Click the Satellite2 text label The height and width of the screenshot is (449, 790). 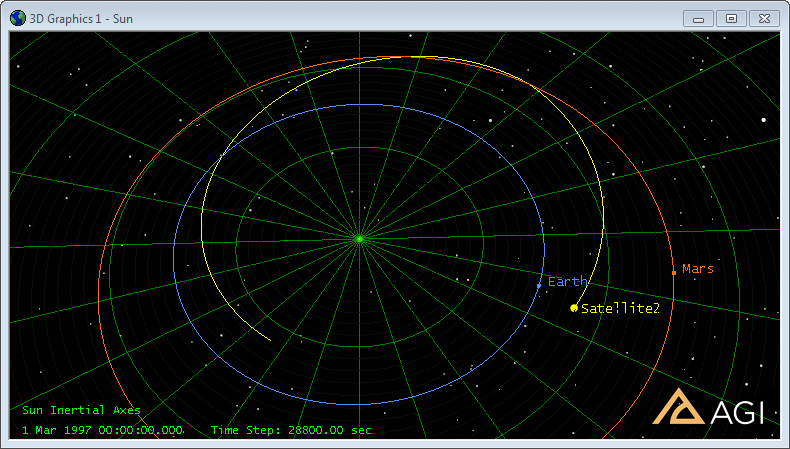click(x=621, y=309)
